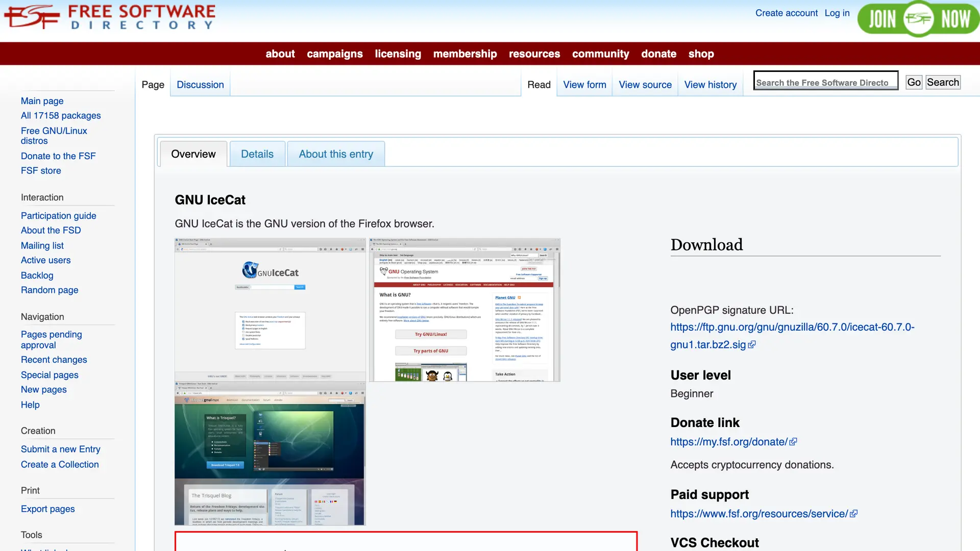Open the FSF store link
This screenshot has width=980, height=551.
41,171
